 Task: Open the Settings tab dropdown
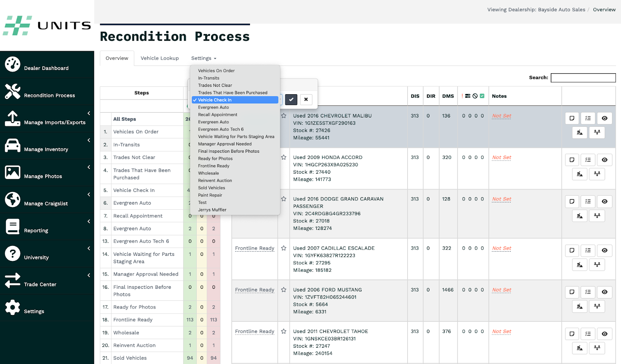[203, 58]
